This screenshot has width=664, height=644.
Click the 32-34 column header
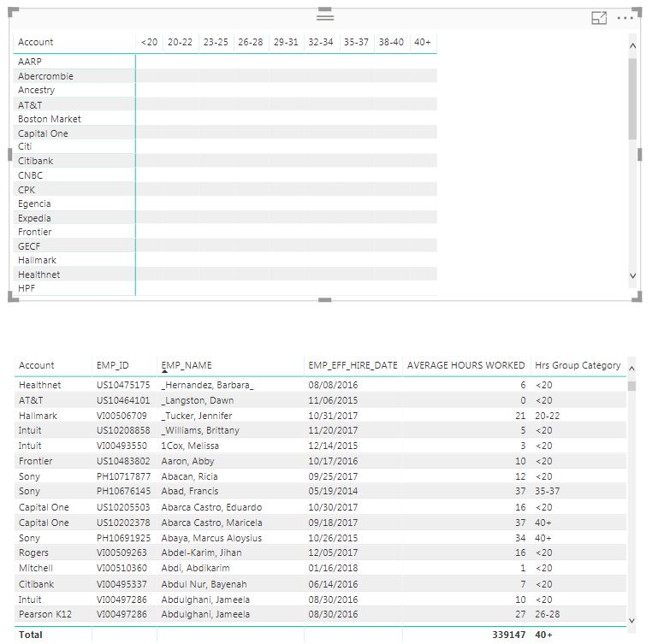click(x=321, y=42)
